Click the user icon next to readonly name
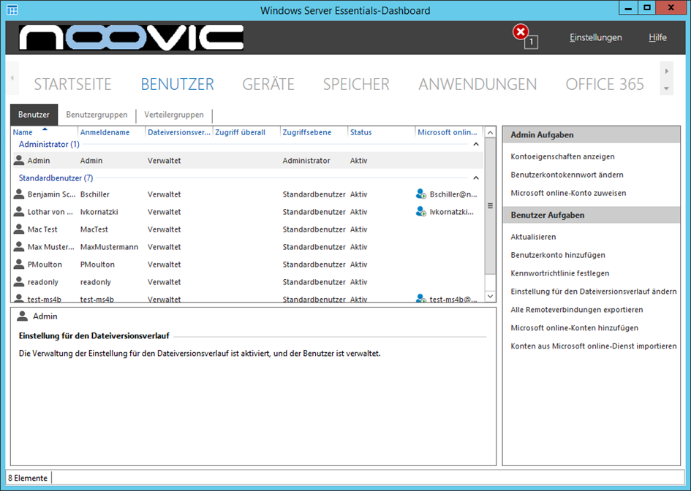Screen dimensions: 691x491 19,282
